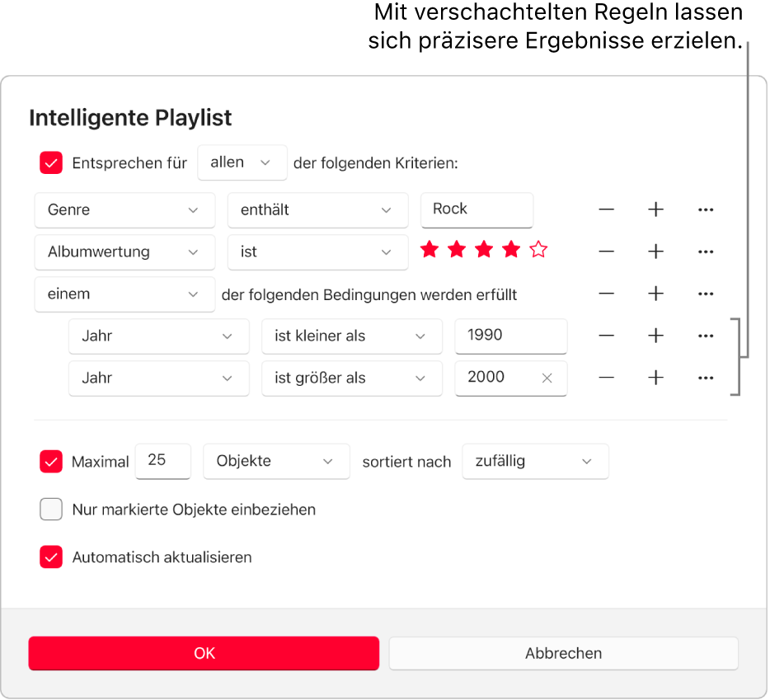The height and width of the screenshot is (700, 770).
Task: Open more options for the Albumwertung rule
Action: click(706, 252)
